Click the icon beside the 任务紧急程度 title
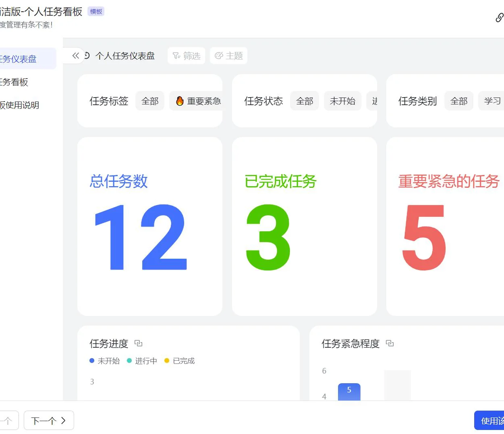 tap(390, 343)
